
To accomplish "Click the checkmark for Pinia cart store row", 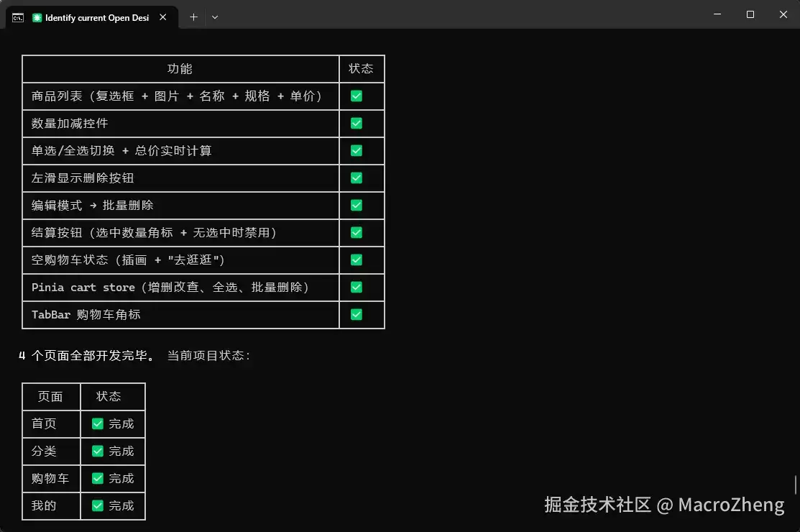I will (356, 287).
